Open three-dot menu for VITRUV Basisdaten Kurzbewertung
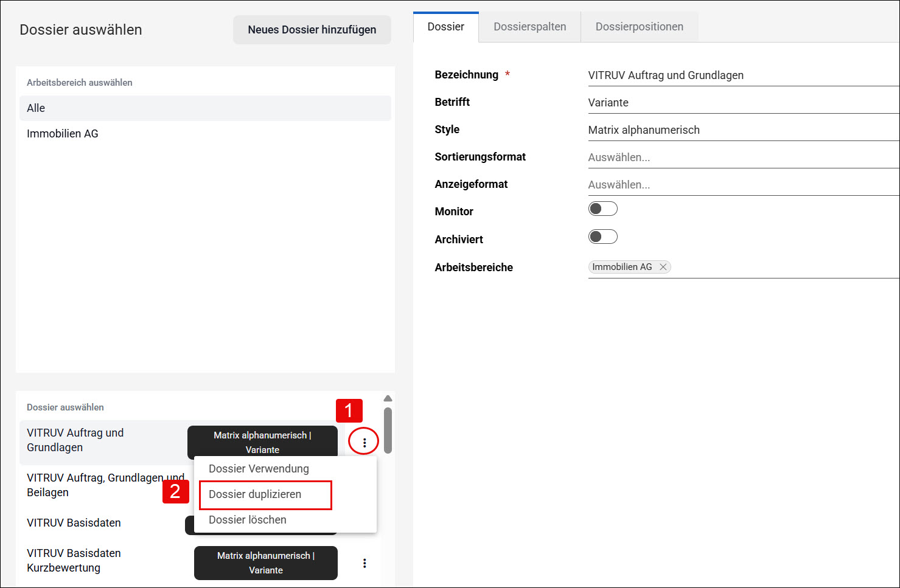This screenshot has height=588, width=900. (365, 563)
